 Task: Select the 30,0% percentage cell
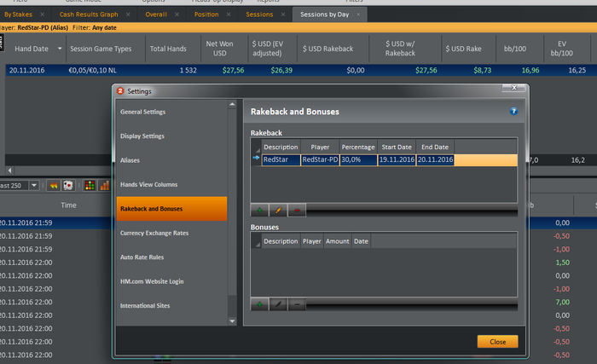pos(358,159)
